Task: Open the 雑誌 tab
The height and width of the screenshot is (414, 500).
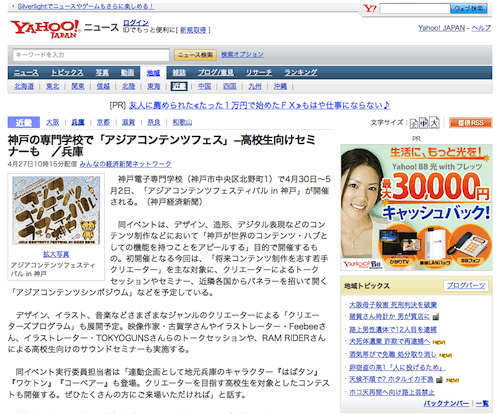Action: pyautogui.click(x=179, y=73)
